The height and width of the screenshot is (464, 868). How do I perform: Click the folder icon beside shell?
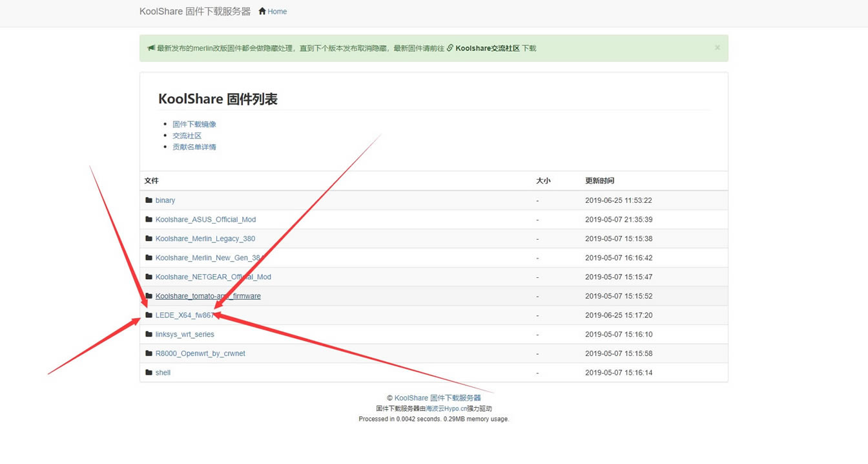point(149,372)
